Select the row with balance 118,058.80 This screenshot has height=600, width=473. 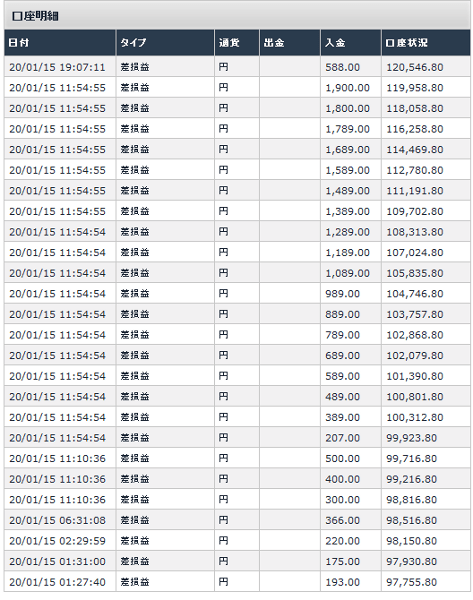point(237,108)
